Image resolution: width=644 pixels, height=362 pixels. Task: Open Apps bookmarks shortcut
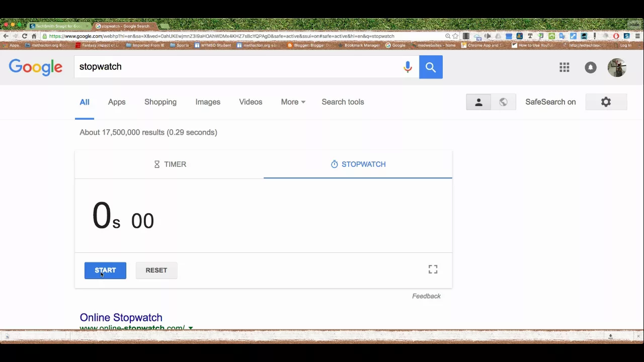tap(11, 45)
